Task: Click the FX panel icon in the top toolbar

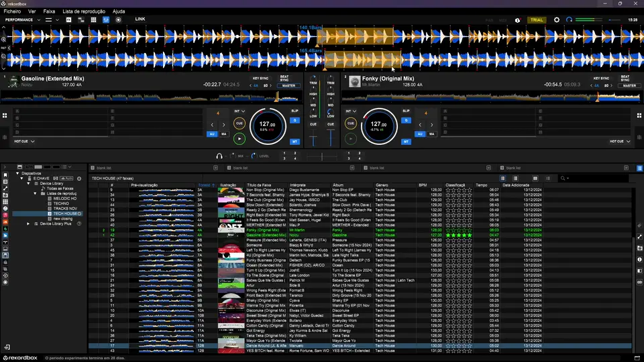Action: pos(68,19)
